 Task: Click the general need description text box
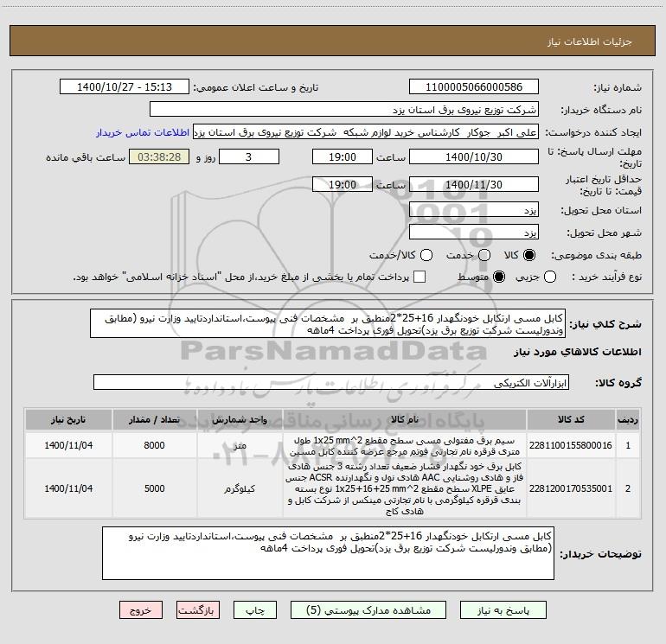(x=328, y=323)
